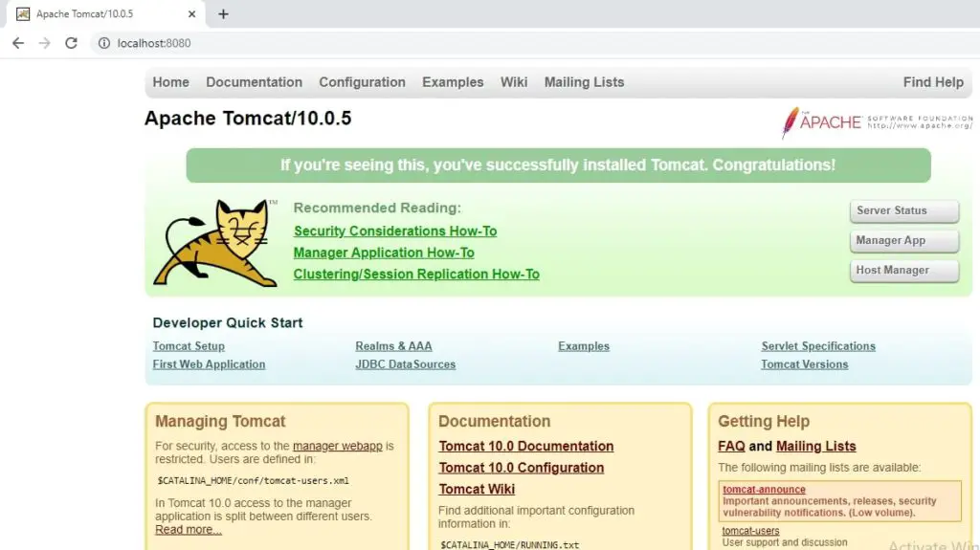Open the Examples link under Developer Quick Start
Viewport: 980px width, 550px height.
(x=583, y=346)
